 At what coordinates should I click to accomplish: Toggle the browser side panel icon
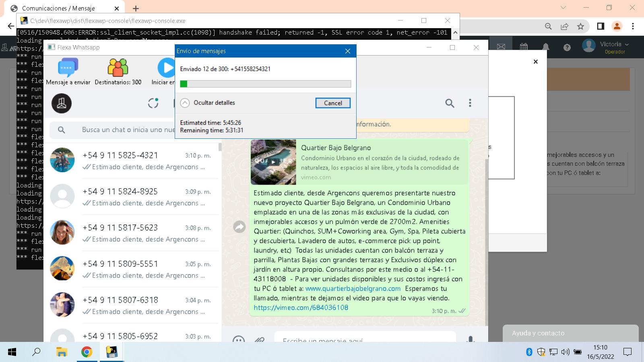[x=601, y=26]
